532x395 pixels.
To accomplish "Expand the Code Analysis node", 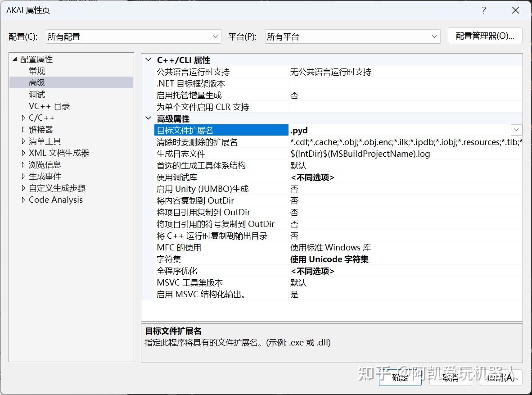I will click(23, 200).
